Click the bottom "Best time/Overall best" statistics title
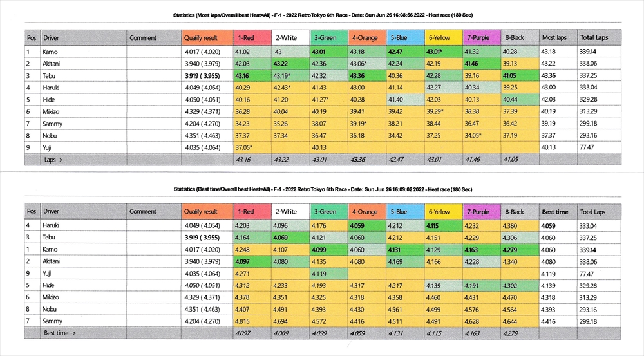This screenshot has height=356, width=644. 322,189
